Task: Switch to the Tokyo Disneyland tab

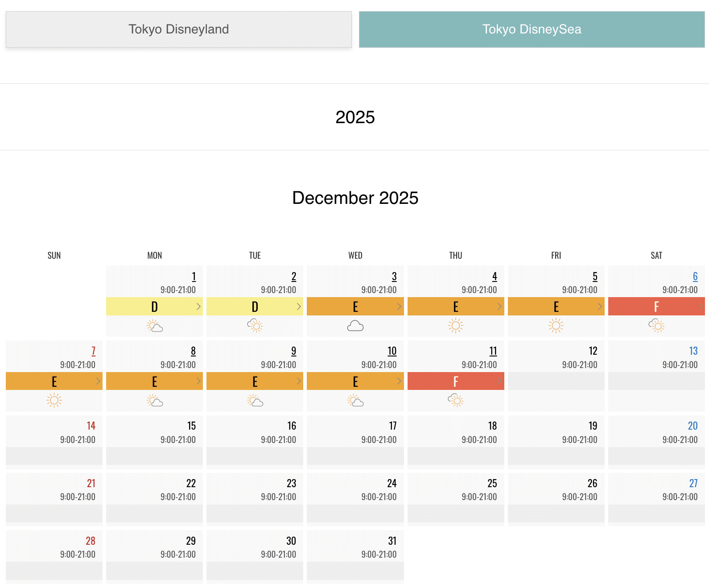Action: coord(179,29)
